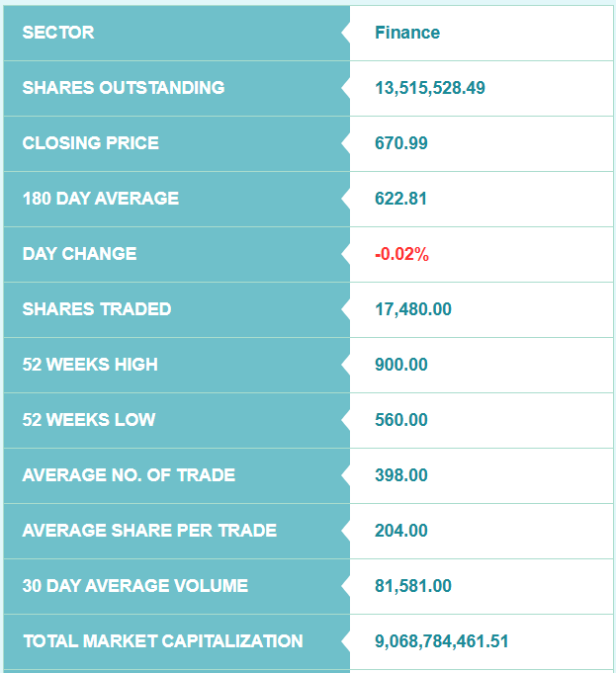Viewport: 616px width, 673px height.
Task: Select the closing price 670.99
Action: 401,143
